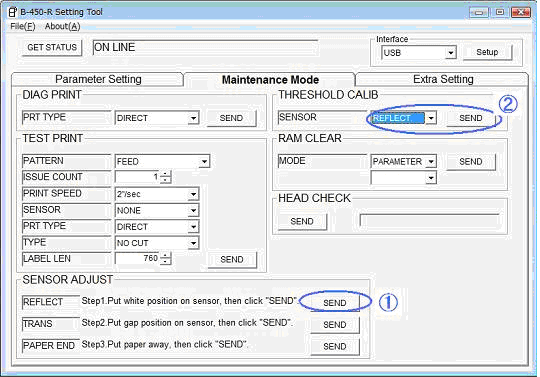The image size is (540, 377).
Task: Click the LABEL LEN value field
Action: point(137,258)
